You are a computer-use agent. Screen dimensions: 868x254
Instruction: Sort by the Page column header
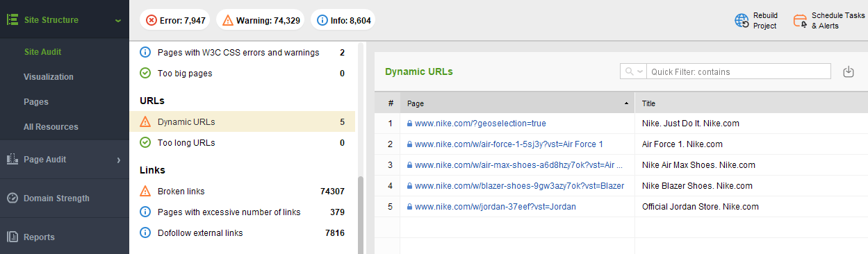517,103
